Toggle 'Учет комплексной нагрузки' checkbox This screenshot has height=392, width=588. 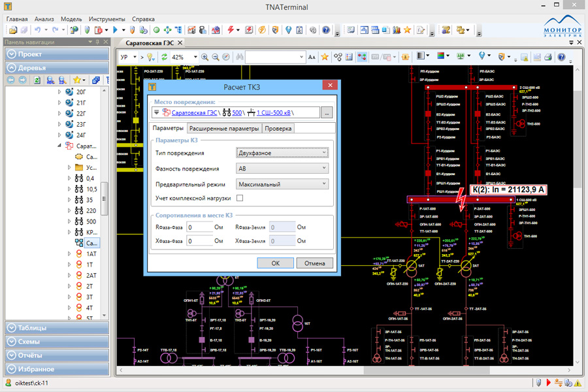click(240, 198)
